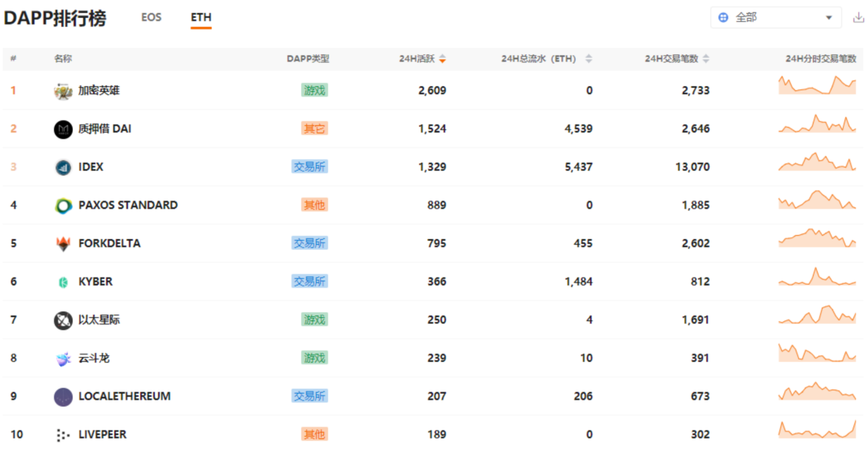Click the 游戏 tag on 加密英雄 row
Image resolution: width=868 pixels, height=470 pixels.
point(314,91)
